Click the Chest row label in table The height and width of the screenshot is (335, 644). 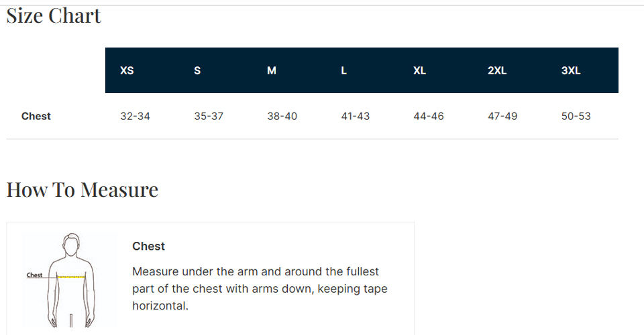pyautogui.click(x=36, y=116)
